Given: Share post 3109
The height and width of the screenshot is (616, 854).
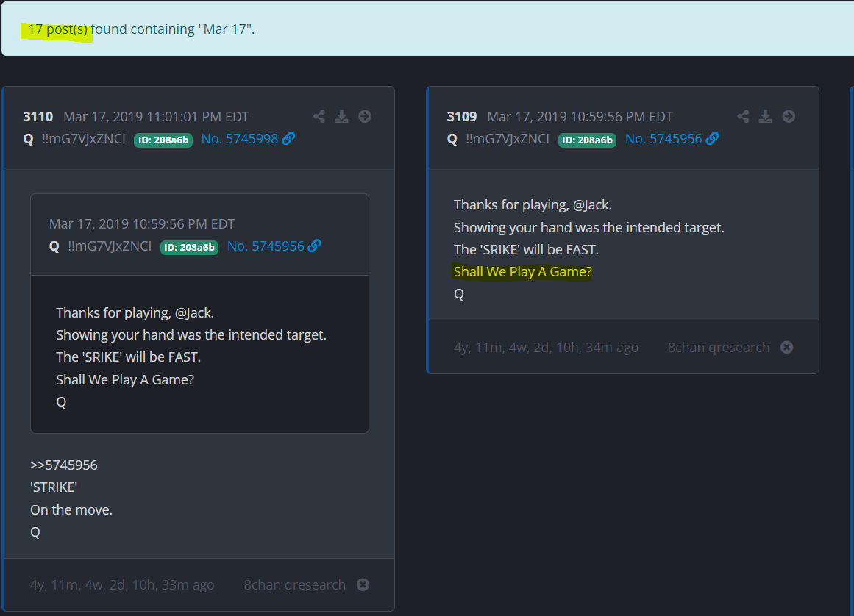Looking at the screenshot, I should [x=743, y=116].
